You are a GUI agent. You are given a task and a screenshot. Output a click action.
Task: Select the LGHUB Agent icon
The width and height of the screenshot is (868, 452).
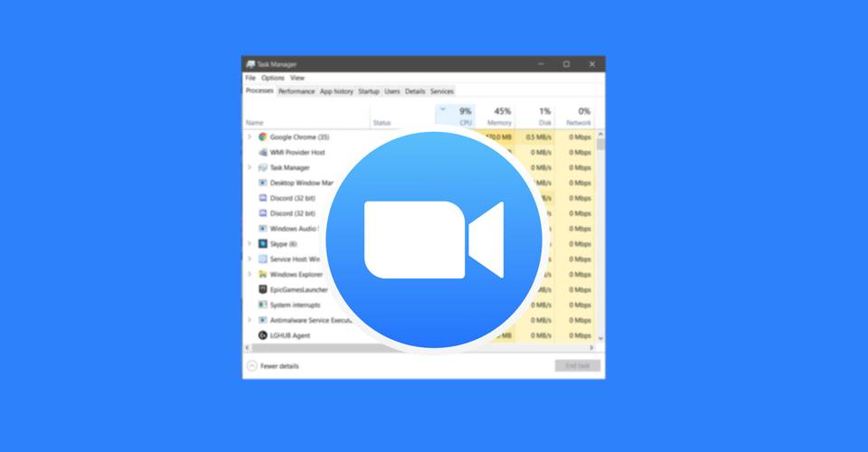263,335
